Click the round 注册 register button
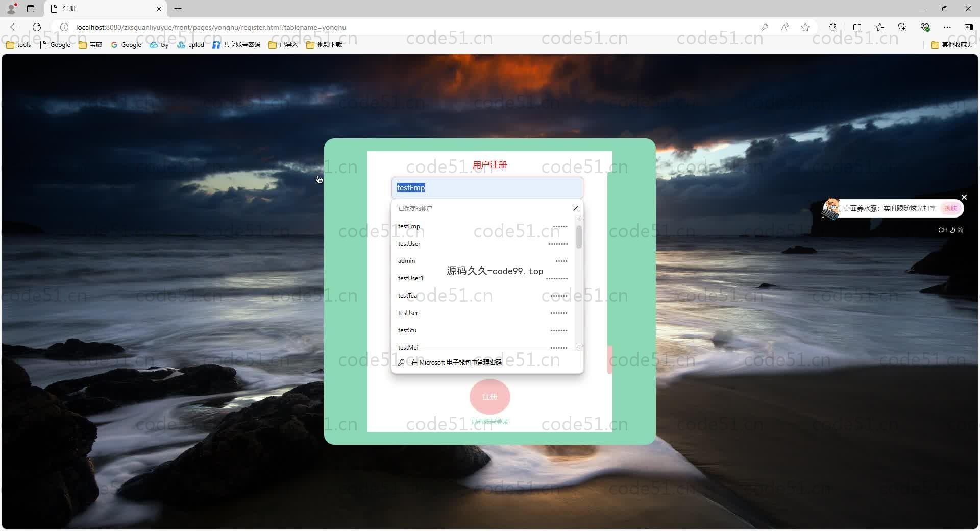 [489, 397]
